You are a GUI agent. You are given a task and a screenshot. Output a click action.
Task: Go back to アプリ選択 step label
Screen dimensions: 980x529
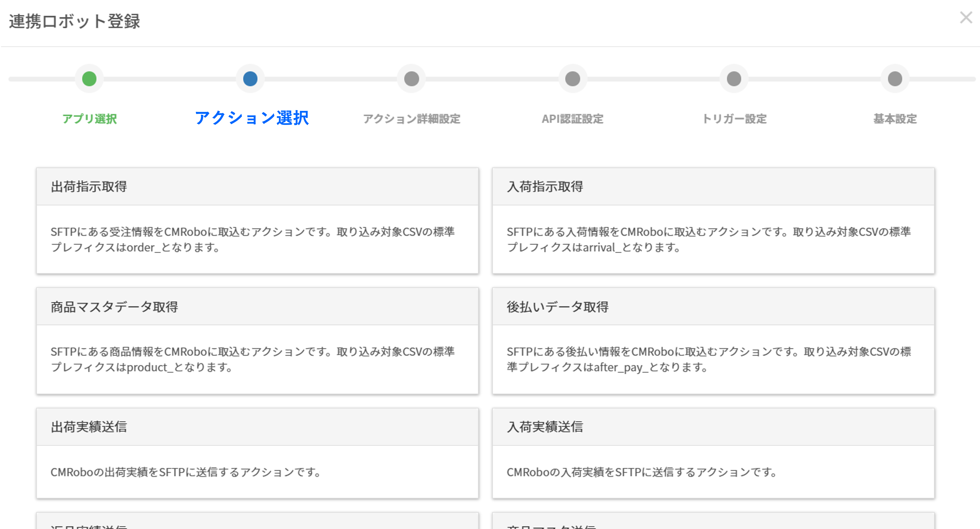(x=89, y=119)
